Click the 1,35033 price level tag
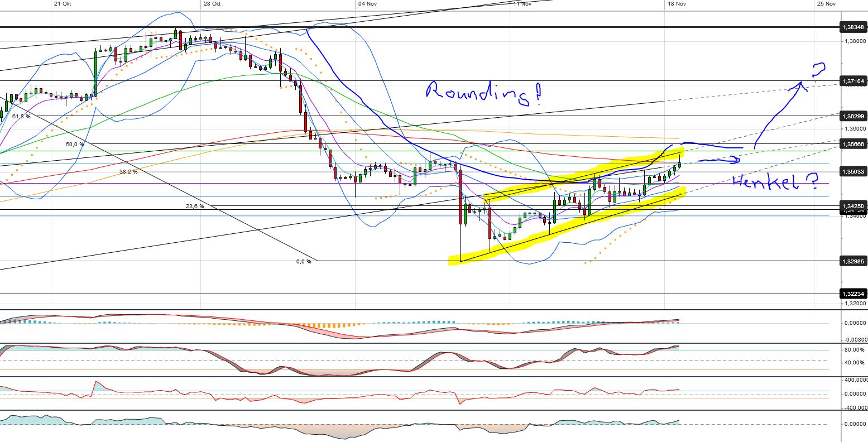This screenshot has height=442, width=868. pos(853,172)
